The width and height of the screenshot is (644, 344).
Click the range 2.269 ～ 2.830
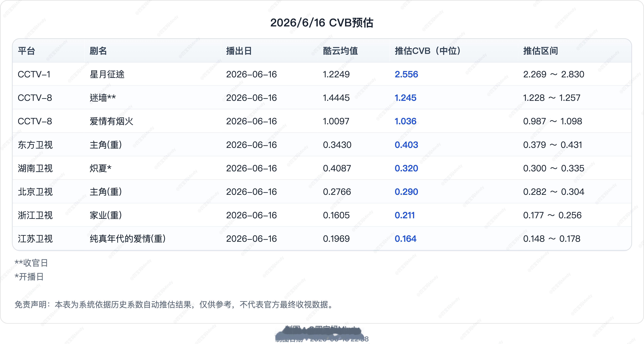click(554, 74)
